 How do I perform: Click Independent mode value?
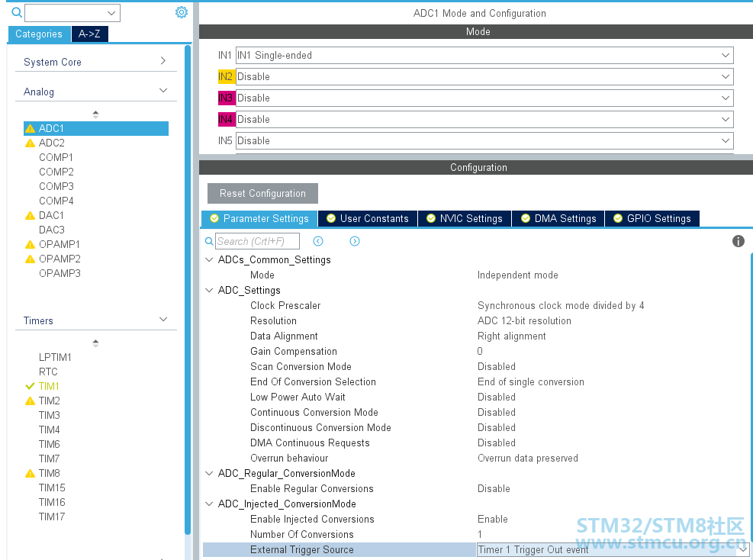pos(518,275)
